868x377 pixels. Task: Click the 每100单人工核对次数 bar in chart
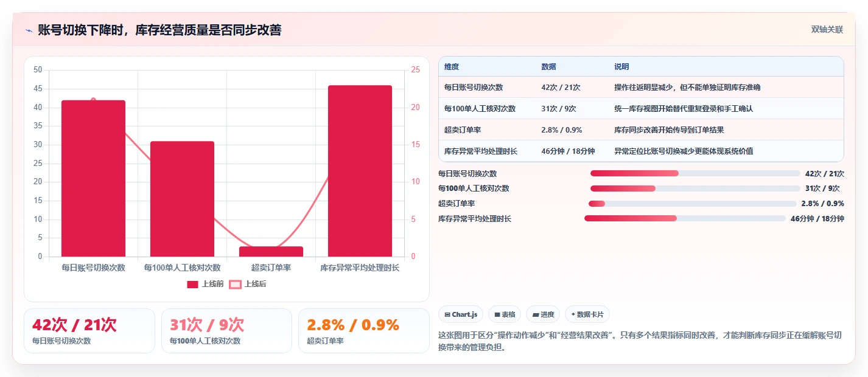click(182, 199)
